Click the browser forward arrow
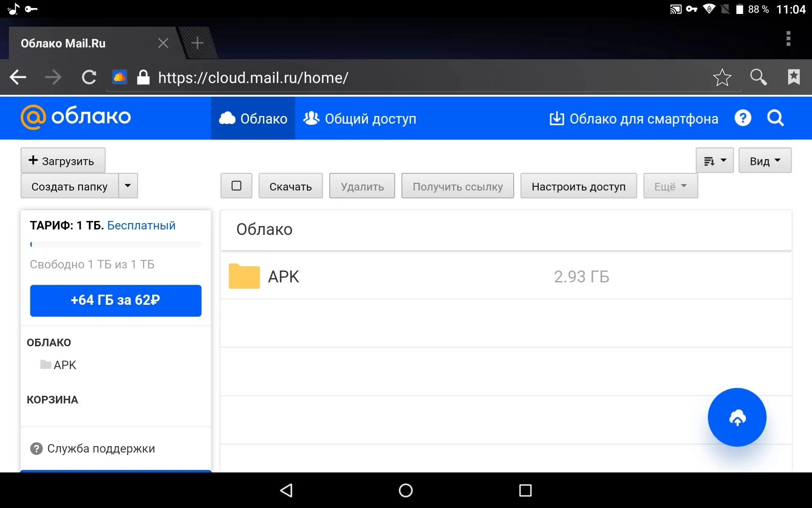Viewport: 812px width, 508px height. pos(53,77)
